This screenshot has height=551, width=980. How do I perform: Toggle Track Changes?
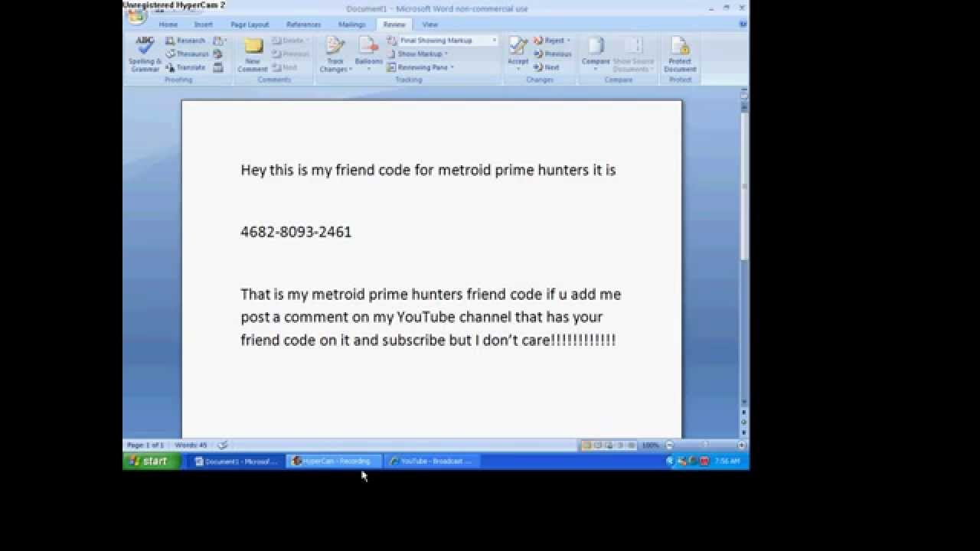click(x=335, y=54)
